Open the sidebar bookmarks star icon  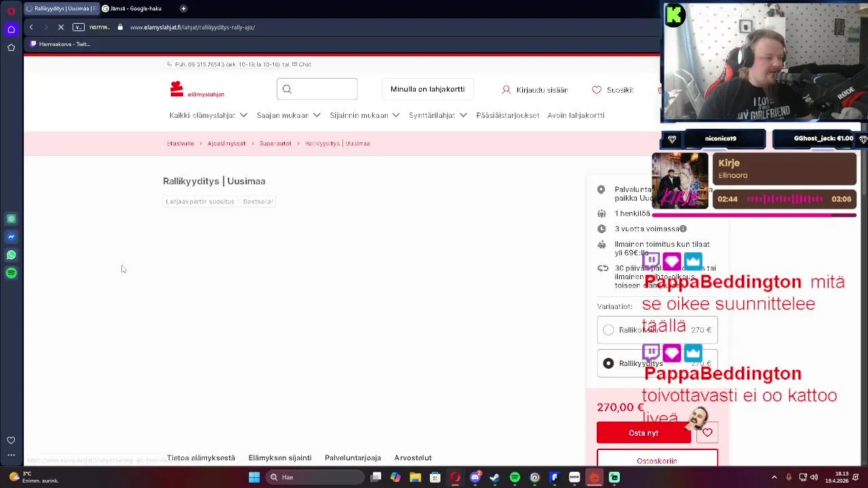click(x=12, y=47)
